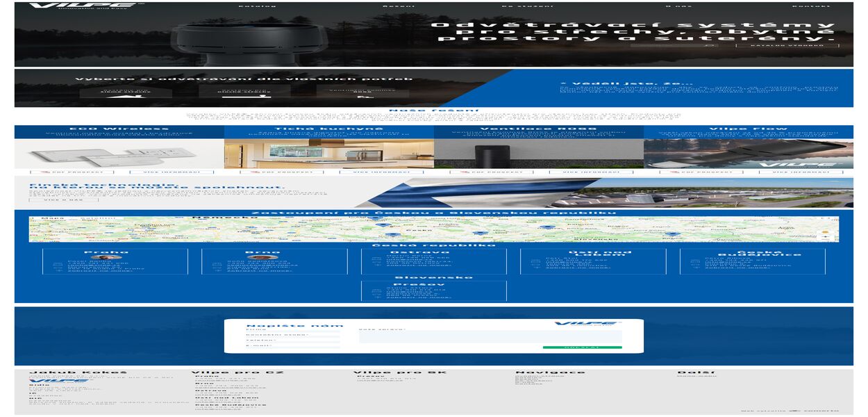Click the small icon left of Katalog výrobků
Image resolution: width=868 pixels, height=417 pixels.
(710, 45)
